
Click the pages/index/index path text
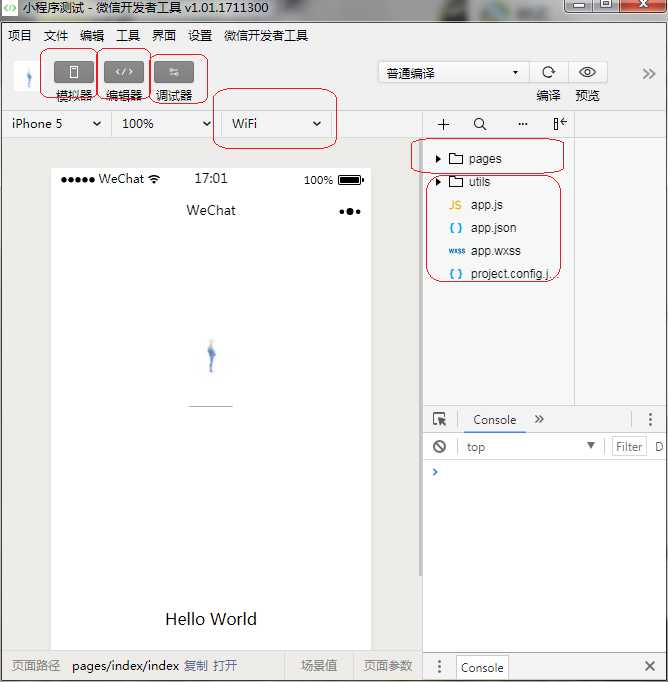tap(126, 666)
